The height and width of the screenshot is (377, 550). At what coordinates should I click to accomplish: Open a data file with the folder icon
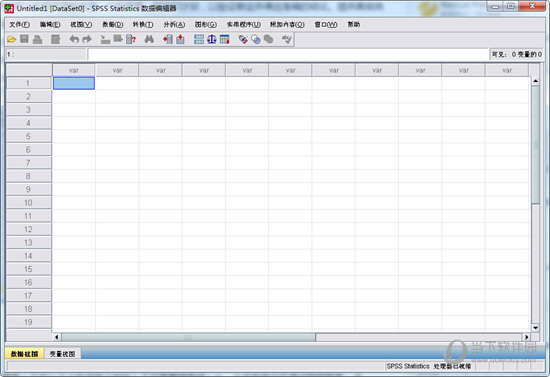click(11, 39)
